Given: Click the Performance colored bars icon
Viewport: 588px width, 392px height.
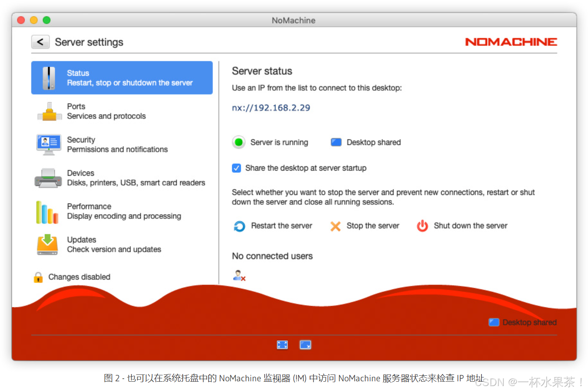Looking at the screenshot, I should (47, 212).
